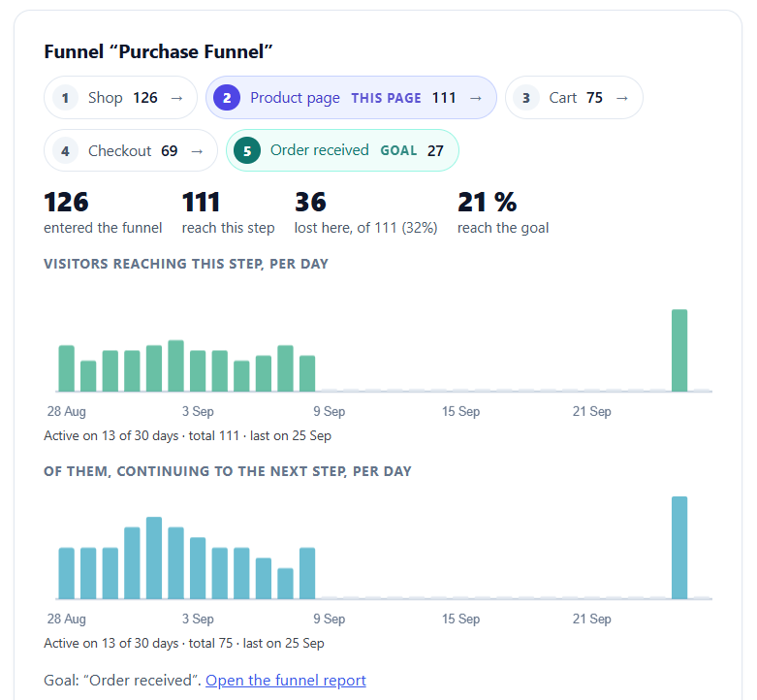Click '9 Sep' label under continuing chart

point(330,619)
